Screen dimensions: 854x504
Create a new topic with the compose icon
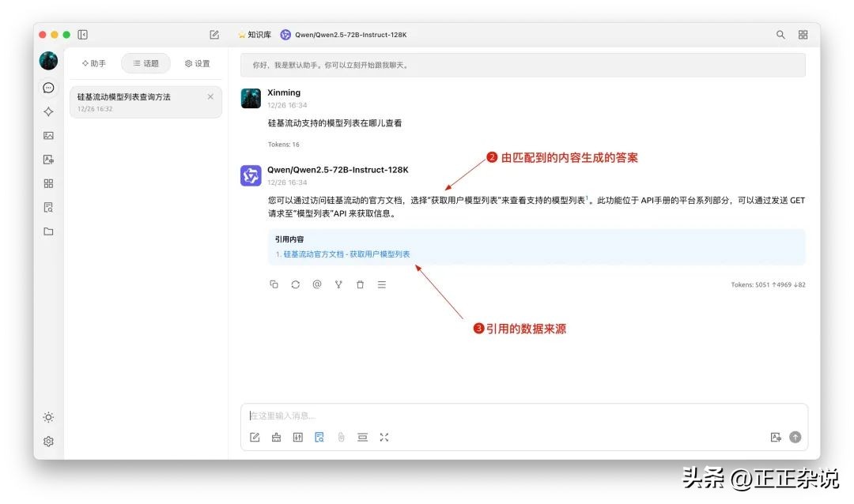214,35
